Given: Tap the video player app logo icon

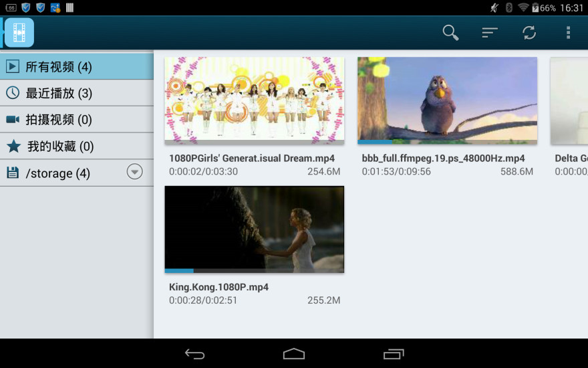Looking at the screenshot, I should pos(19,32).
